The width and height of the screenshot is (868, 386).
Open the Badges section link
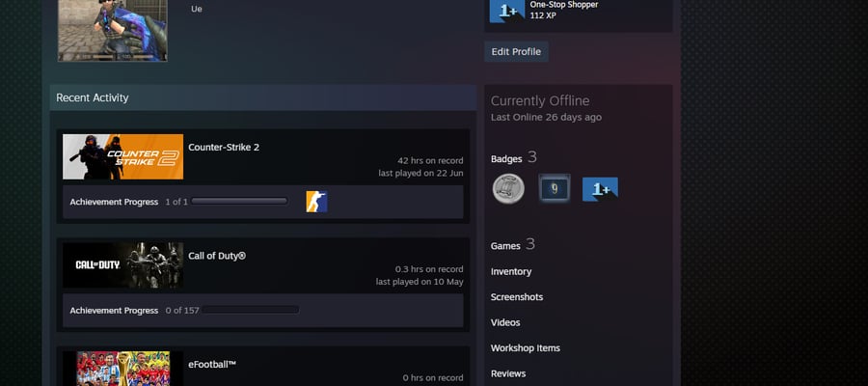[506, 159]
